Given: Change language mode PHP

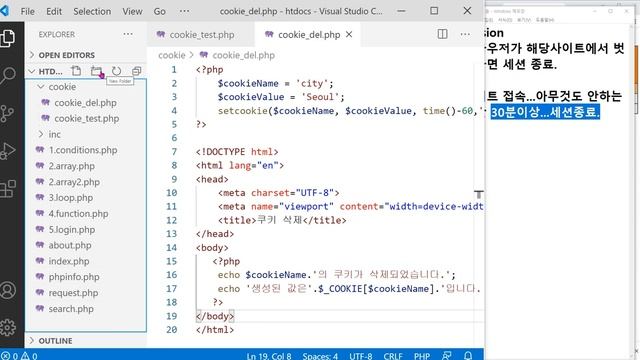Looking at the screenshot, I should point(422,356).
